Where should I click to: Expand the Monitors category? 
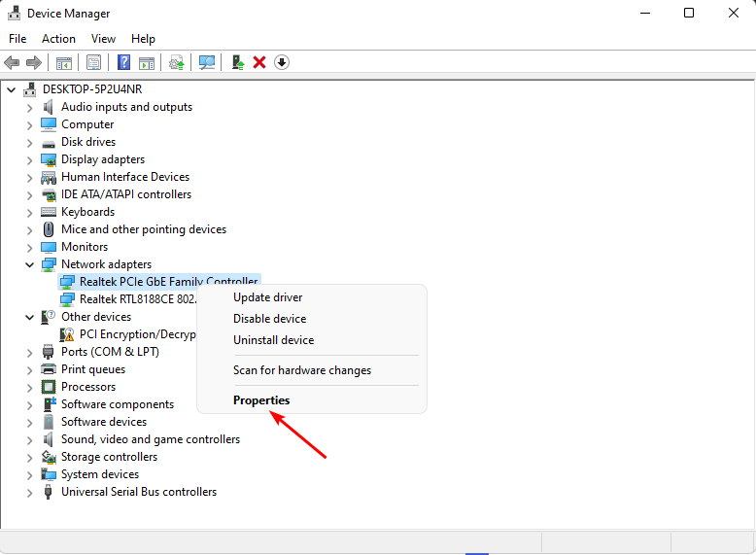point(30,248)
